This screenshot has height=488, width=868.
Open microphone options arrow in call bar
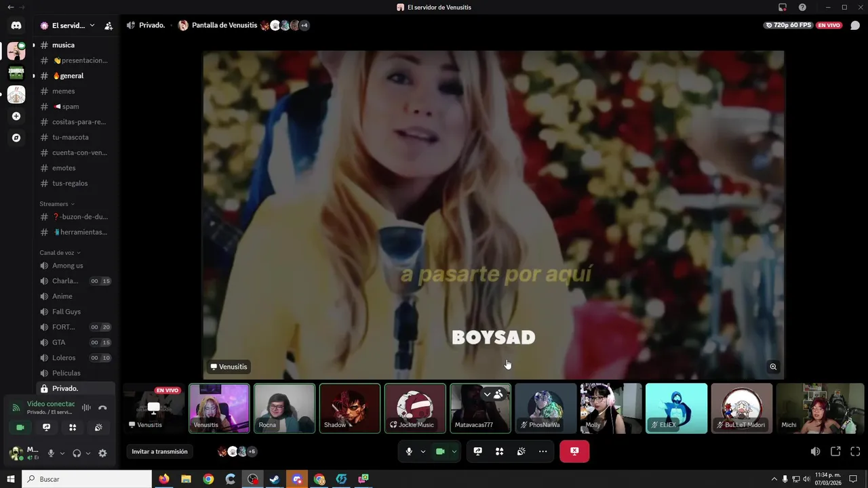pyautogui.click(x=423, y=451)
